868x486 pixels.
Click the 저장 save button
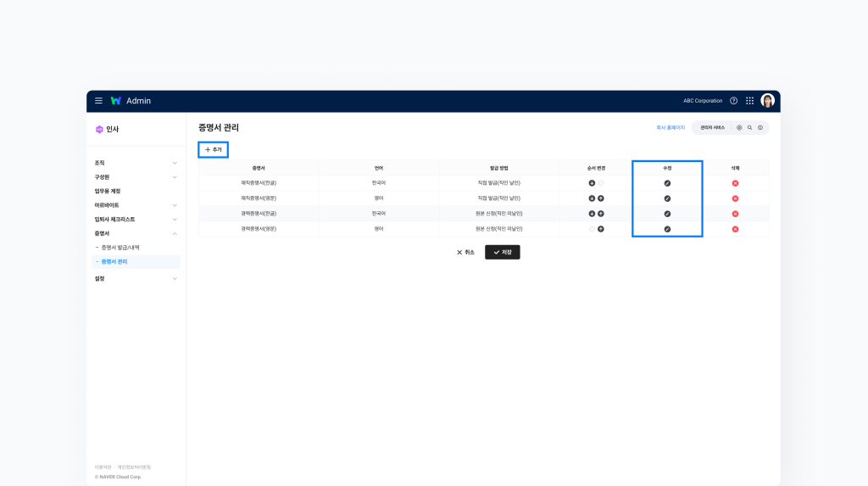tap(502, 252)
